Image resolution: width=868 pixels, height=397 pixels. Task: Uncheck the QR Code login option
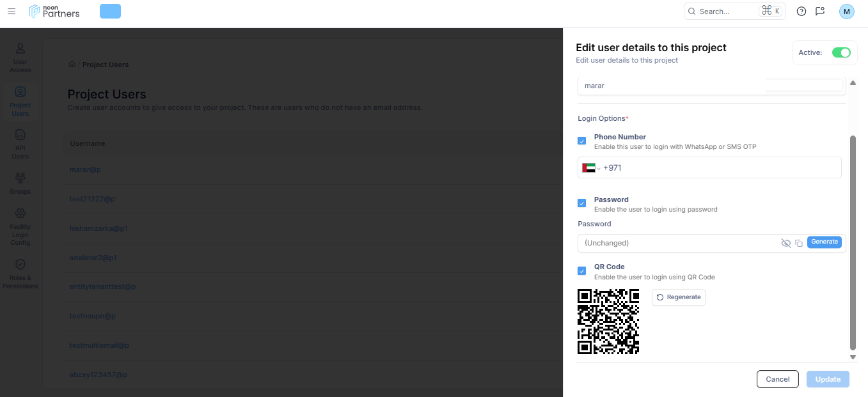(x=582, y=271)
